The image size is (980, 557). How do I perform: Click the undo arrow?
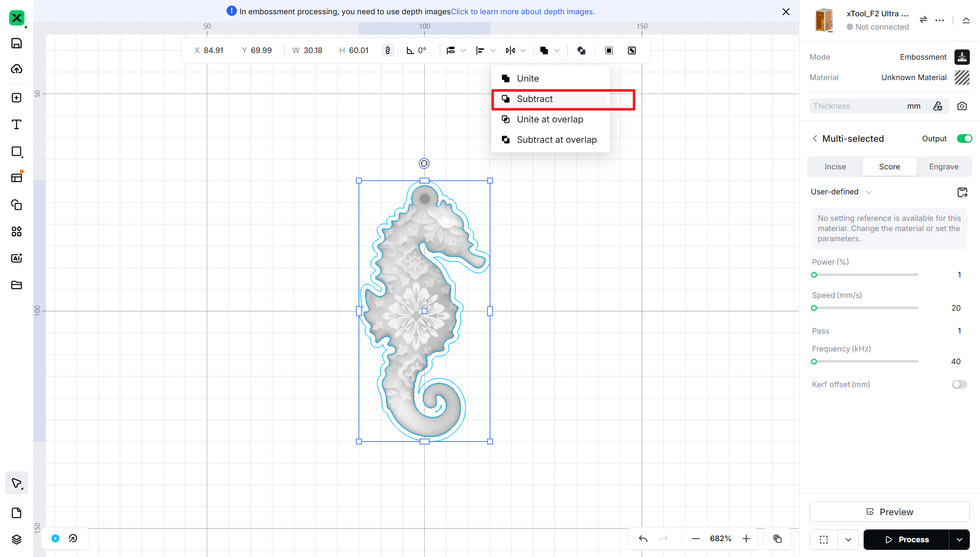[643, 539]
